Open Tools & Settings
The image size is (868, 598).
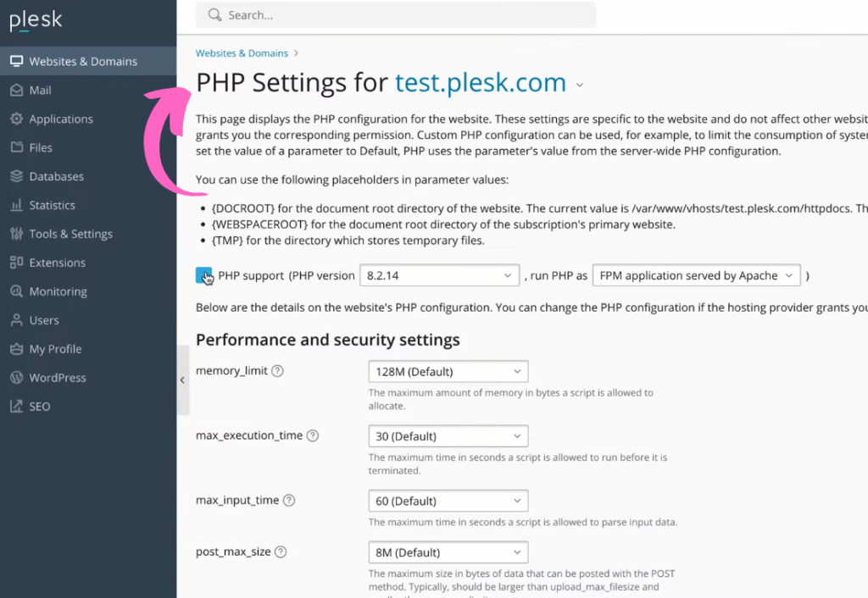tap(88, 234)
